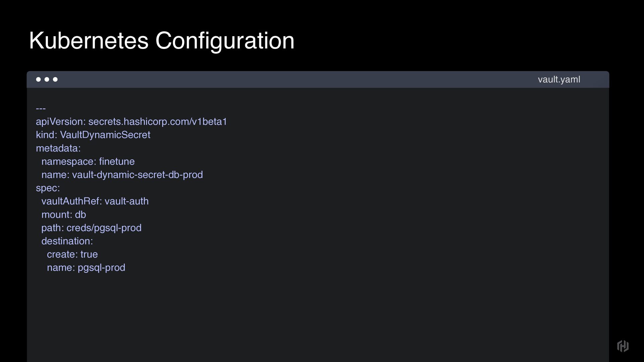Click the first window dot in code header

coord(38,79)
